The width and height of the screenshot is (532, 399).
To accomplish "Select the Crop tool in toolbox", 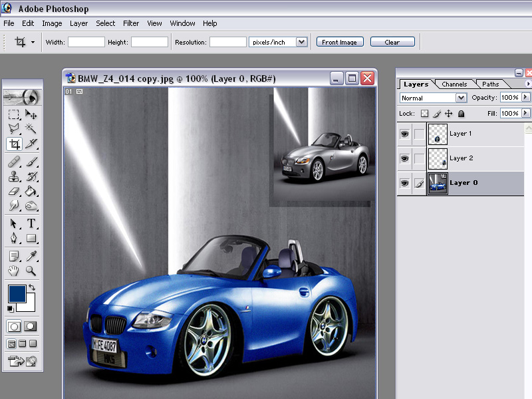I will point(14,144).
